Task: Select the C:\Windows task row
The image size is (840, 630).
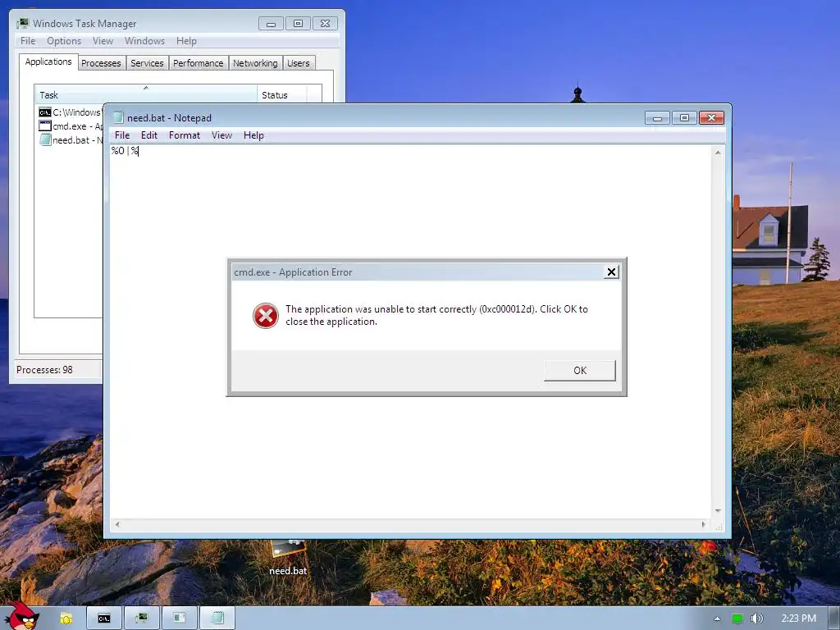Action: click(x=70, y=112)
